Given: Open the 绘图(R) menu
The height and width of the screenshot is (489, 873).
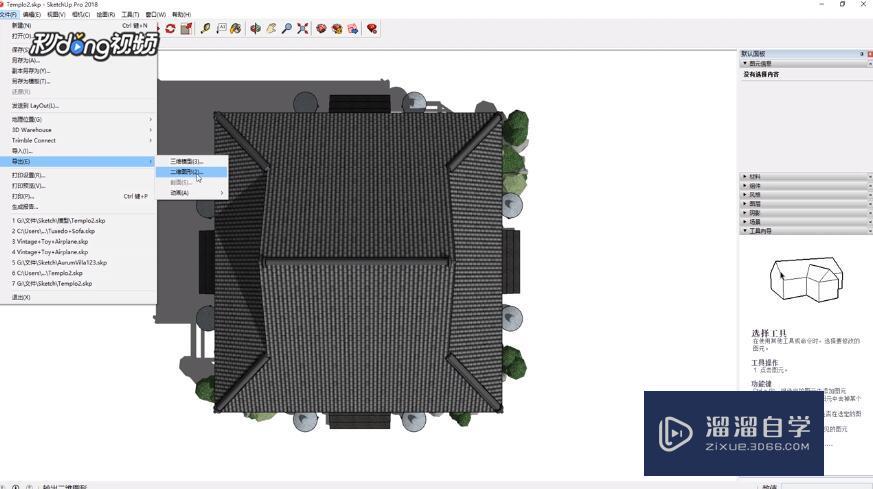Looking at the screenshot, I should pos(106,14).
